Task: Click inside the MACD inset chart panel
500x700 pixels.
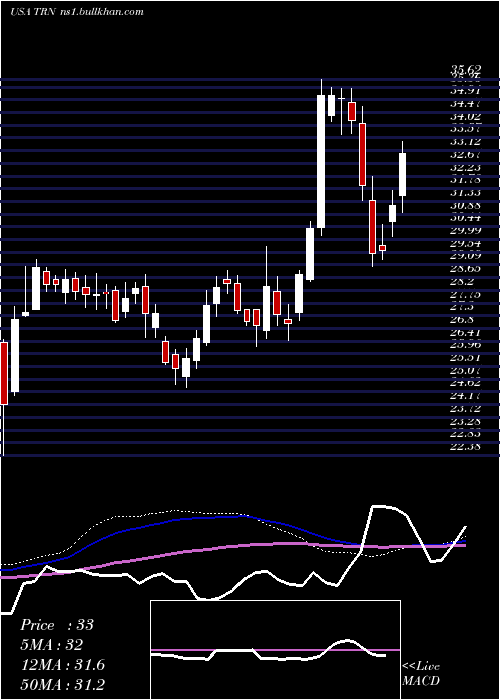Action: [275, 650]
